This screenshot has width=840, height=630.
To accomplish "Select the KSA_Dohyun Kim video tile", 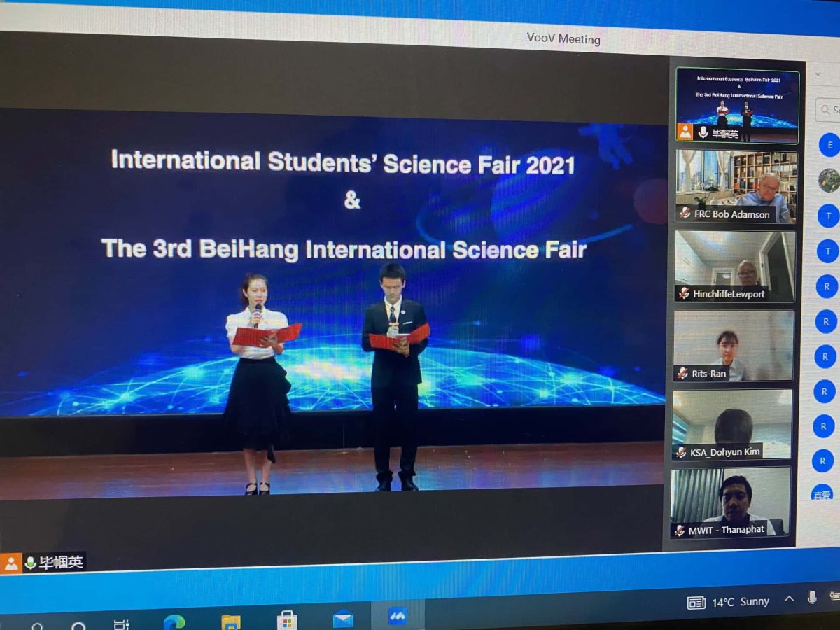I will pos(732,423).
